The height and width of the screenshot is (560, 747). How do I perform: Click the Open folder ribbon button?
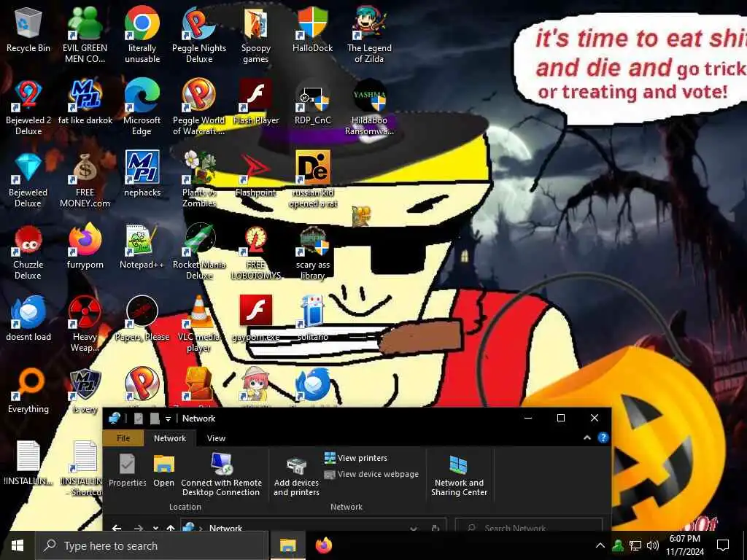[163, 472]
